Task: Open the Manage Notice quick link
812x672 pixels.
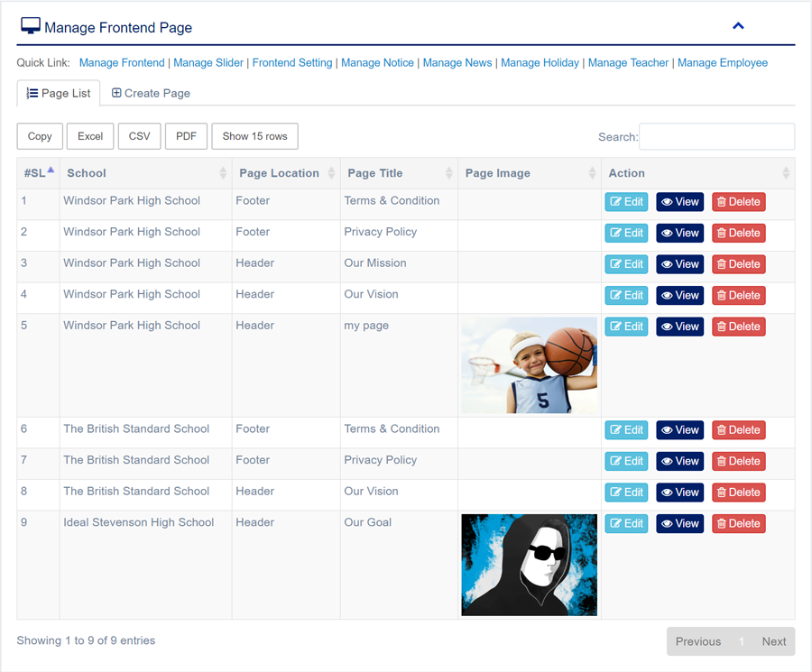Action: [377, 62]
